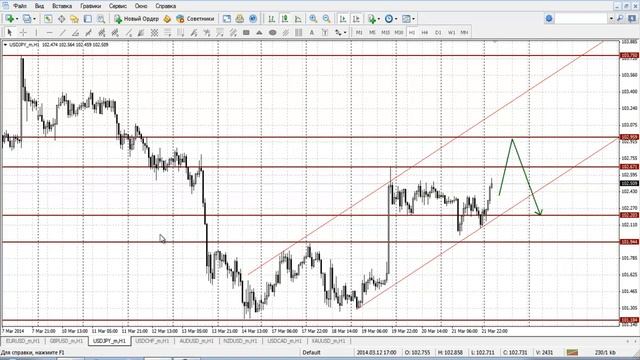Screen dimensions: 640x360
Task: Select the text A tool
Action: click(x=312, y=32)
